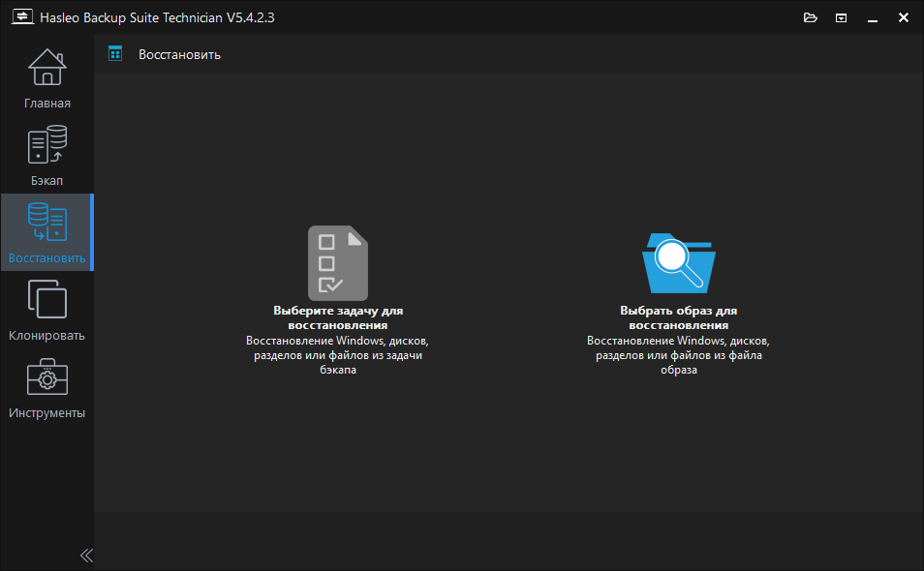Viewport: 924px width, 571px height.
Task: Open the Главная home section
Action: 47,78
